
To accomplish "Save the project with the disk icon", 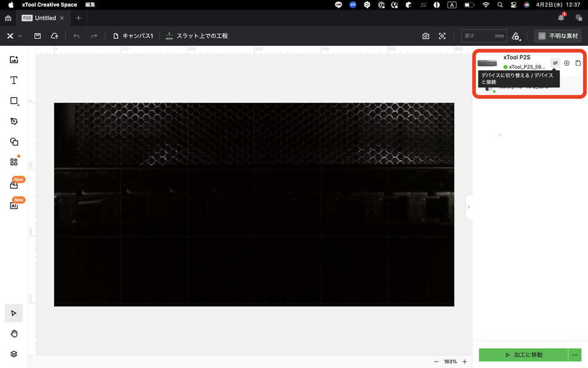I will coord(38,36).
